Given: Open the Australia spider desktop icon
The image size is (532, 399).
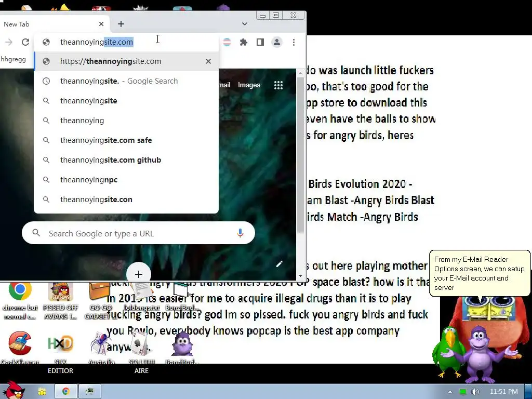Looking at the screenshot, I should [x=101, y=348].
